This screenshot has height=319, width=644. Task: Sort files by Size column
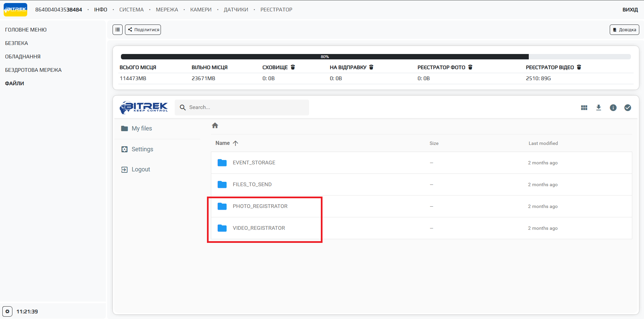[x=434, y=143]
